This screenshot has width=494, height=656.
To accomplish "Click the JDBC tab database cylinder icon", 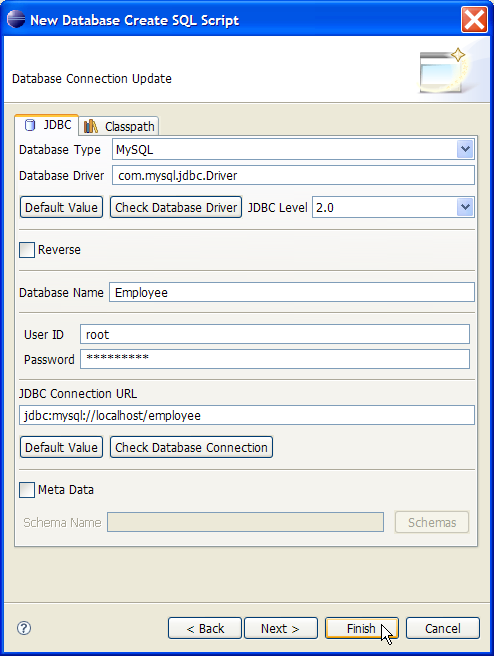I will pyautogui.click(x=30, y=125).
